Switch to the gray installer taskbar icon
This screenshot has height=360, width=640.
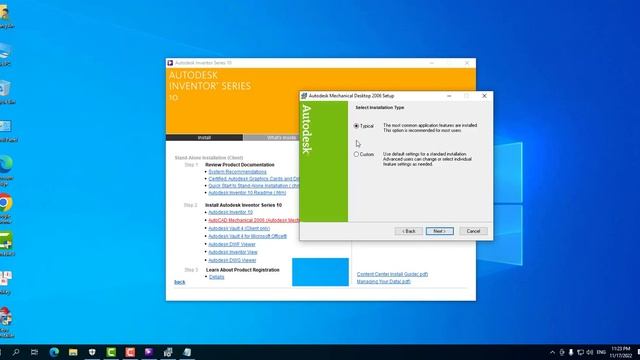168,352
